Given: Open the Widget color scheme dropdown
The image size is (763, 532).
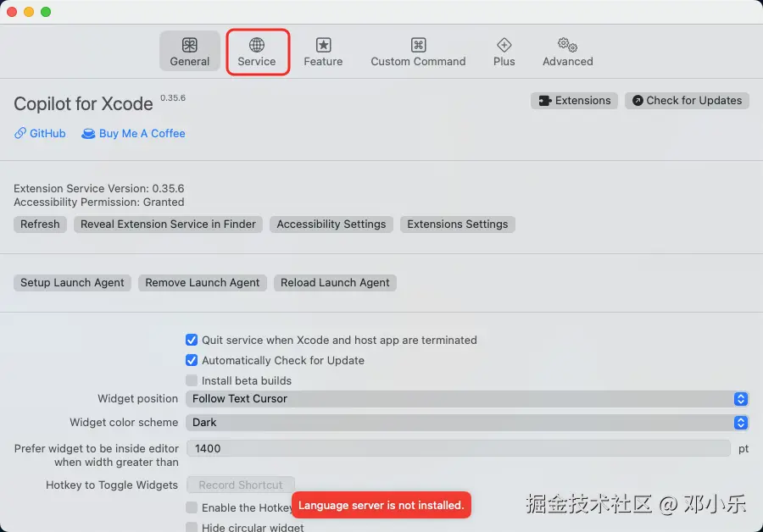Looking at the screenshot, I should pyautogui.click(x=466, y=423).
